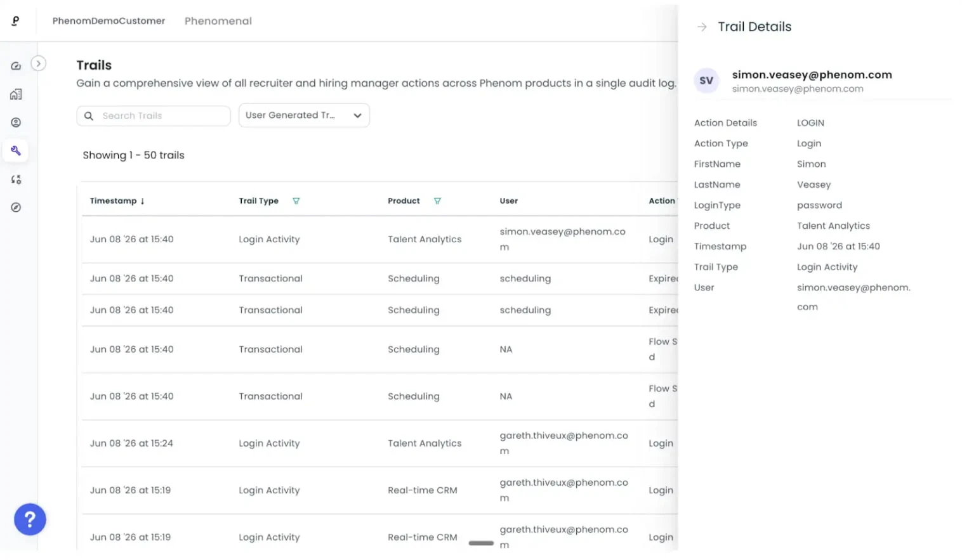Click the Product label in Trail Details
This screenshot has width=962, height=560.
712,226
